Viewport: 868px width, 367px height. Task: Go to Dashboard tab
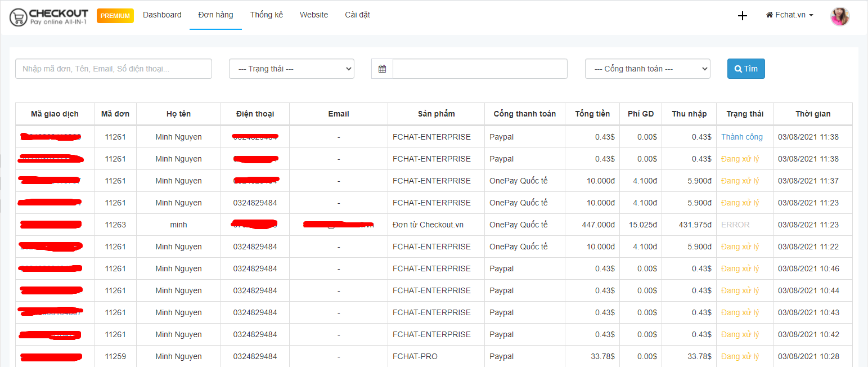[162, 15]
